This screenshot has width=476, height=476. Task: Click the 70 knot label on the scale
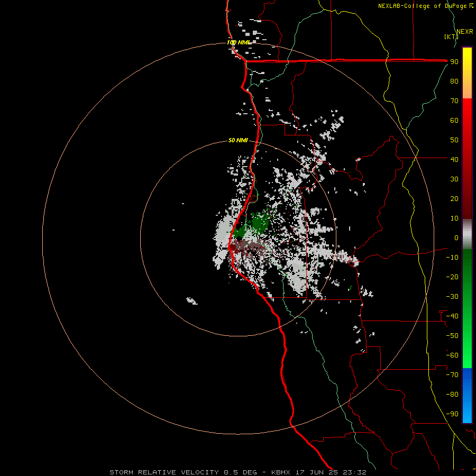pos(454,101)
